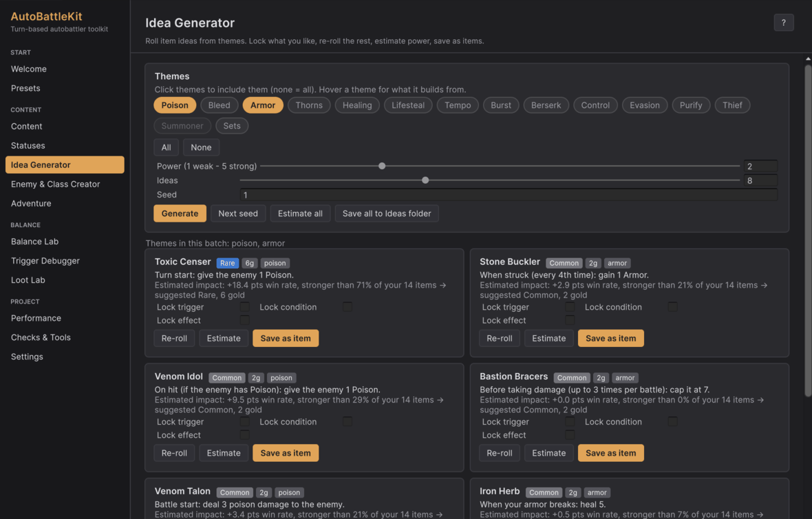Viewport: 812px width, 519px height.
Task: Click the Ideas count field
Action: pyautogui.click(x=760, y=180)
